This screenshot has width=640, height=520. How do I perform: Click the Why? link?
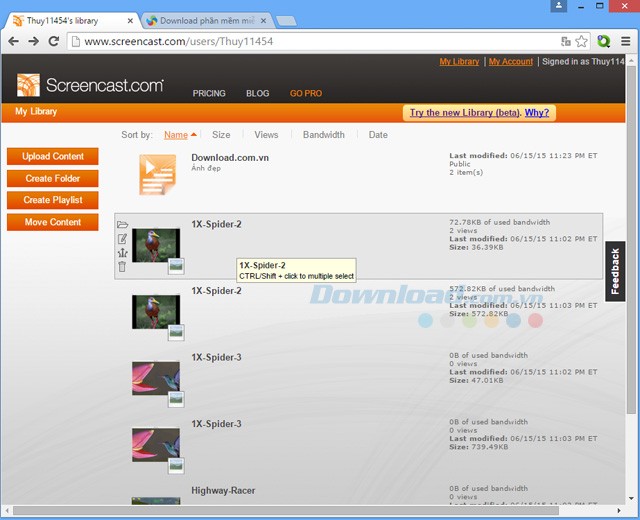tap(537, 113)
